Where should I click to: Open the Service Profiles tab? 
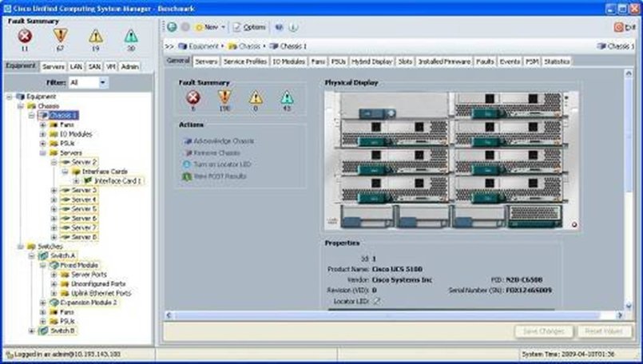tap(244, 61)
